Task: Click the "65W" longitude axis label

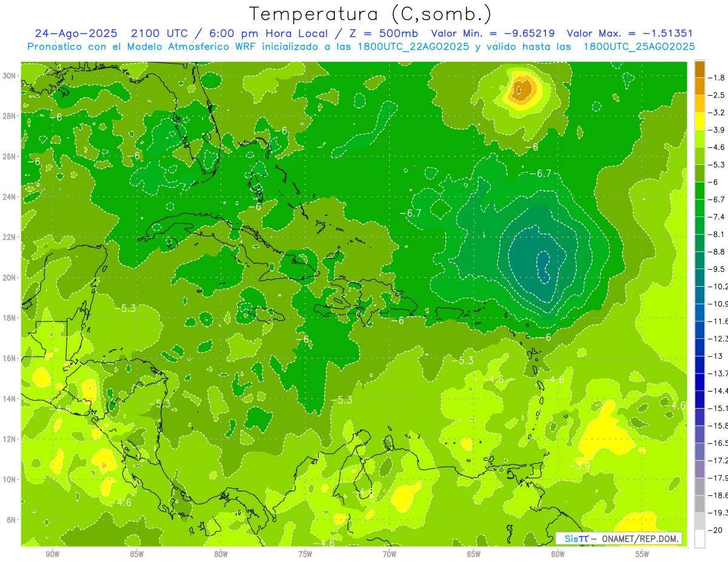Action: (474, 554)
